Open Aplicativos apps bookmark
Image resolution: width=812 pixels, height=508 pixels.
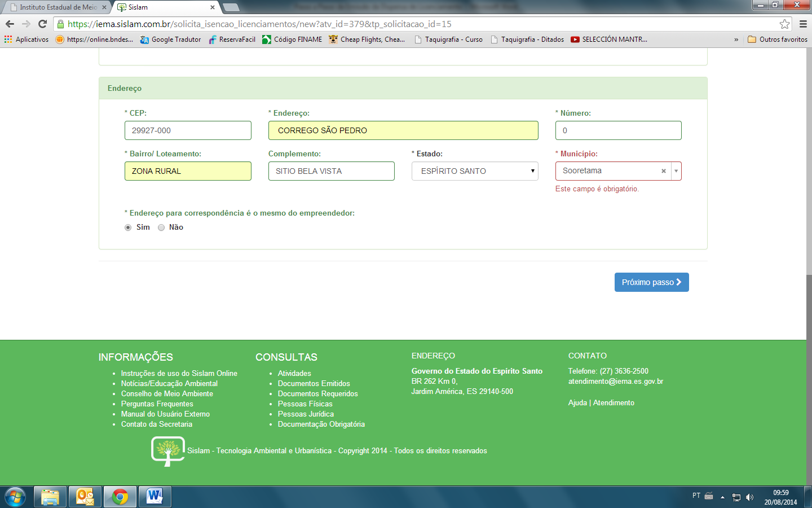click(x=27, y=40)
